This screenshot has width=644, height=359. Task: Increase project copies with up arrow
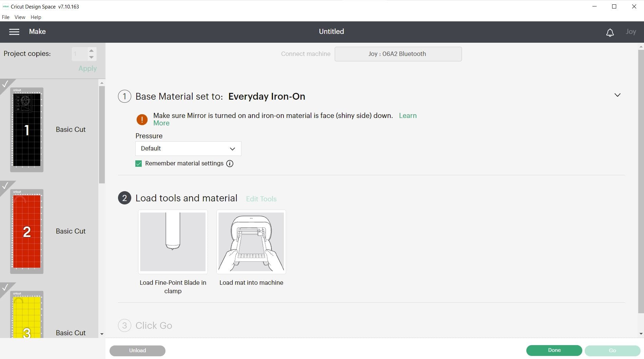pyautogui.click(x=91, y=51)
